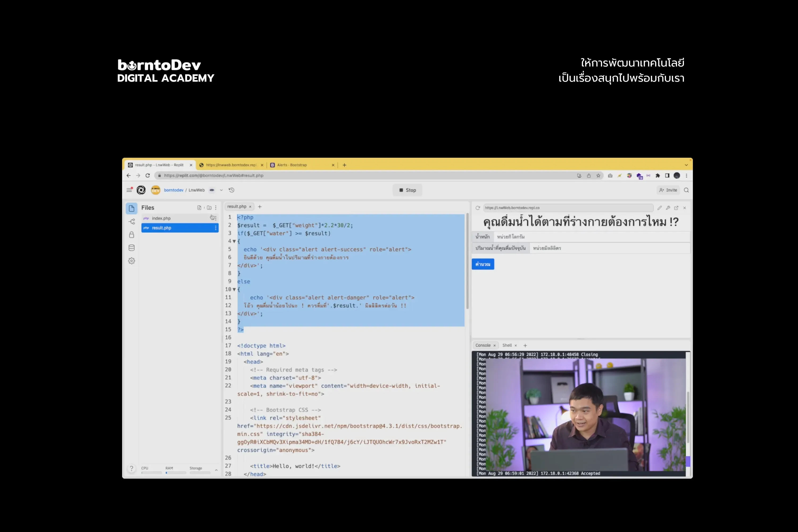Click the blue calculate button in preview

[483, 264]
